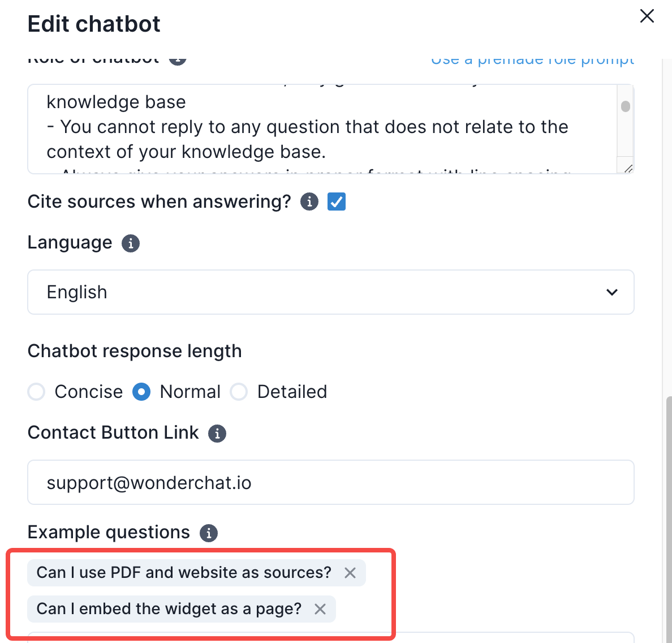Viewport: 672px width, 643px height.
Task: Click info icon next to Contact Button Link
Action: (217, 434)
